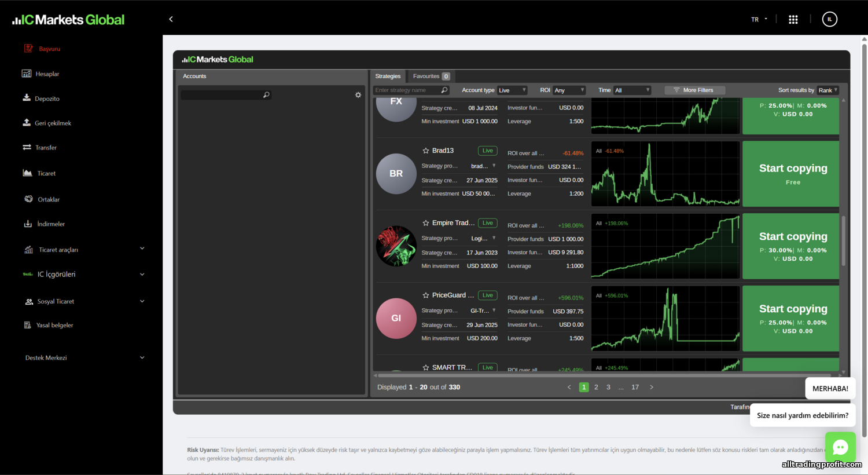The image size is (868, 475).
Task: Star the Empire Trad... strategy
Action: [x=426, y=223]
